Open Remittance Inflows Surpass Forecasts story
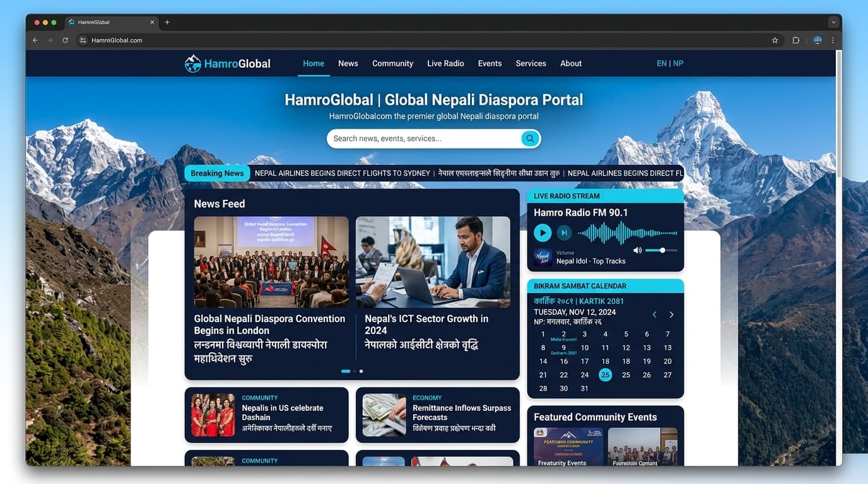This screenshot has width=868, height=484. click(437, 415)
